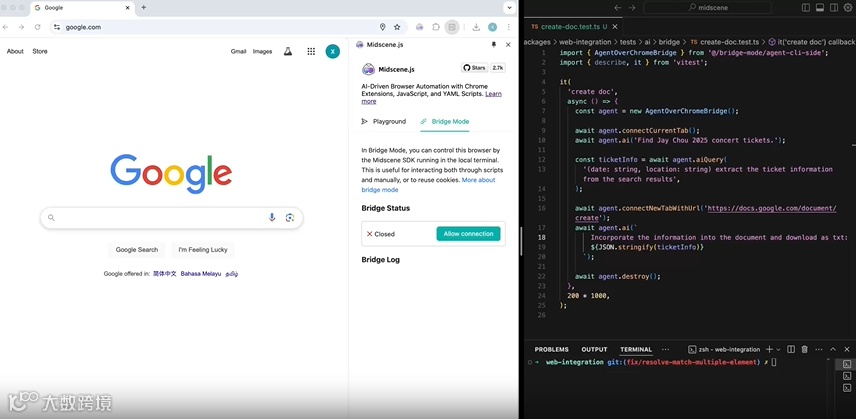Open the Images link
The height and width of the screenshot is (419, 856).
click(263, 51)
